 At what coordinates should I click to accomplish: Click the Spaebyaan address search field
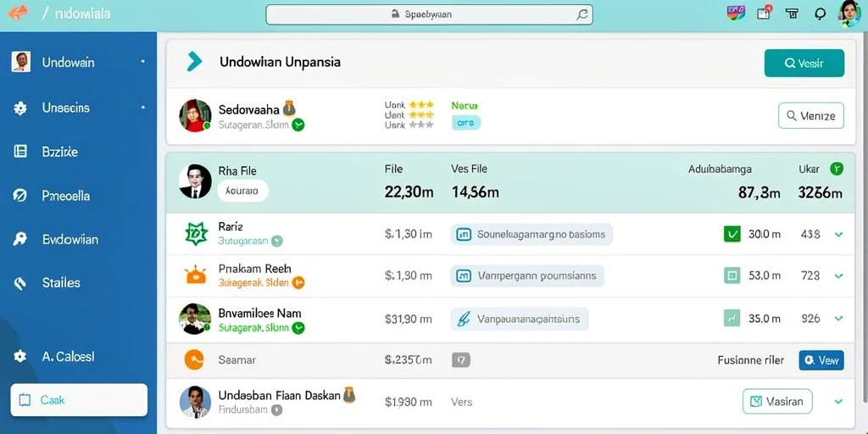429,14
